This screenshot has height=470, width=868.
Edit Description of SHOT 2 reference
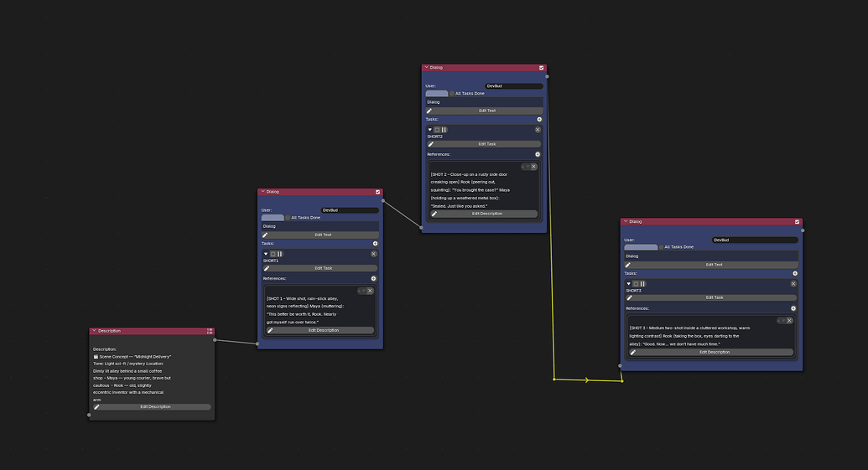point(485,214)
